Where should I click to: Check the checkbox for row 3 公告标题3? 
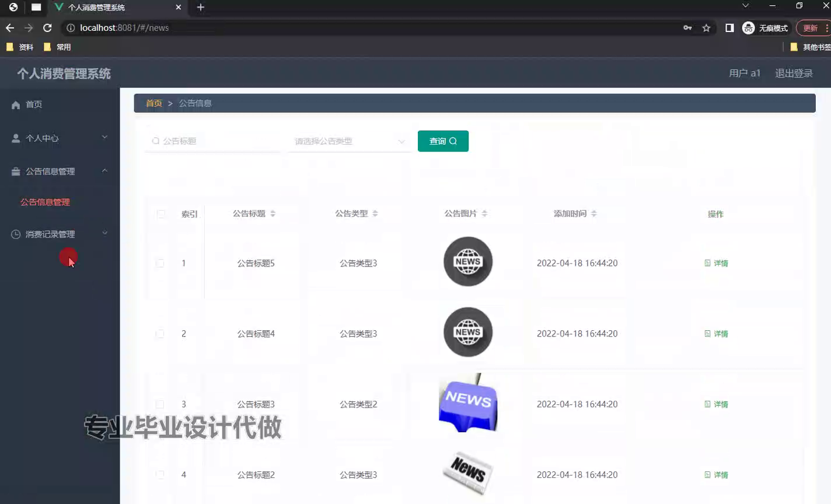160,405
